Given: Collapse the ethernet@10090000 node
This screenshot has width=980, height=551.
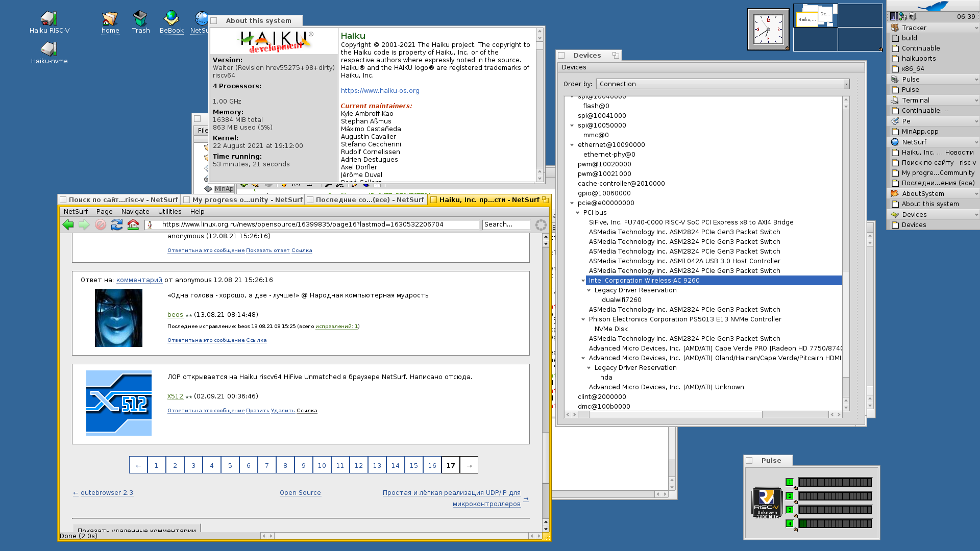Looking at the screenshot, I should pyautogui.click(x=572, y=145).
